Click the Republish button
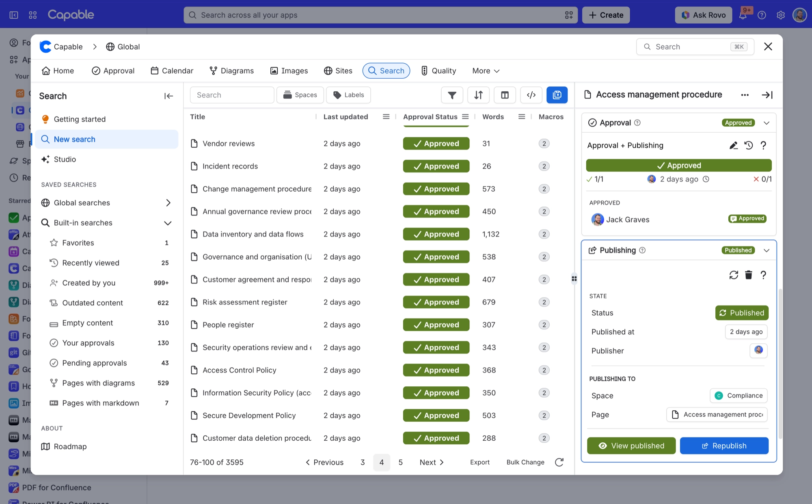The image size is (812, 504). (724, 446)
